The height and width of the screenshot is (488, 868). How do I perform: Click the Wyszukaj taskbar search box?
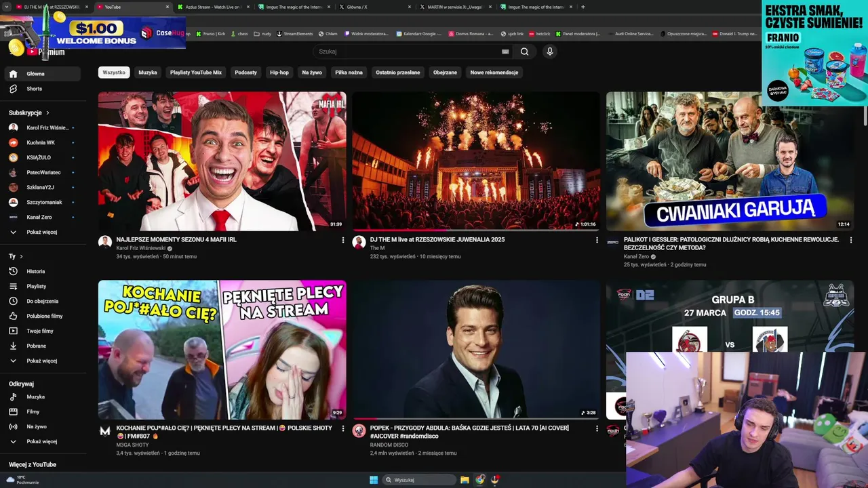[x=419, y=480]
